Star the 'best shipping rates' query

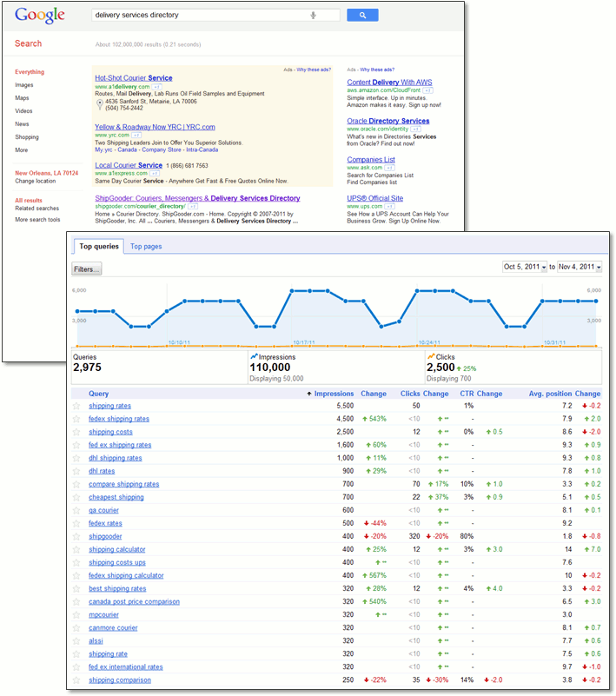76,588
